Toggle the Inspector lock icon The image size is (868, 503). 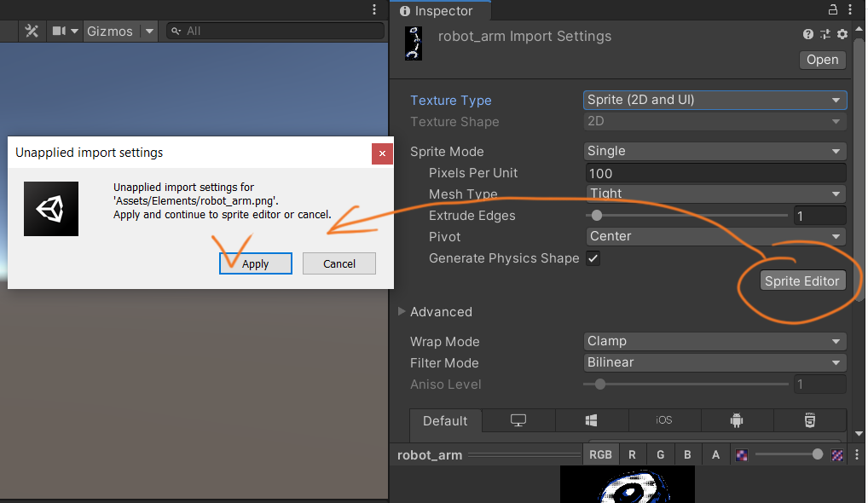(x=833, y=10)
